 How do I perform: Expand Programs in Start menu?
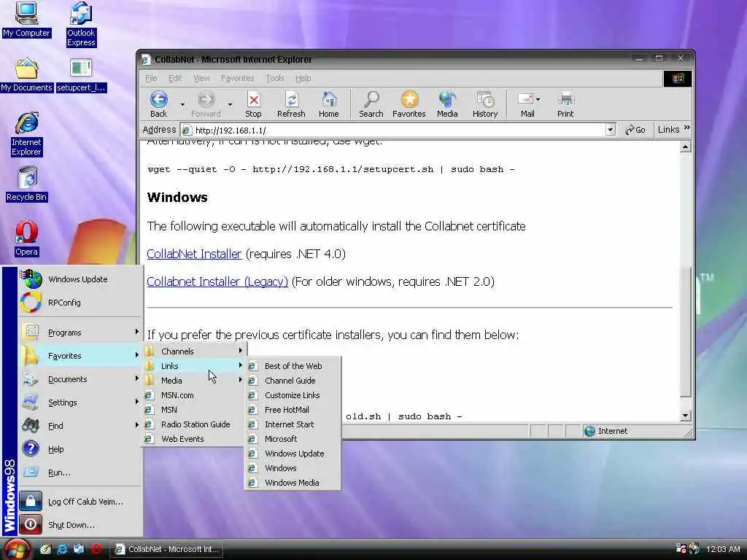(x=80, y=332)
